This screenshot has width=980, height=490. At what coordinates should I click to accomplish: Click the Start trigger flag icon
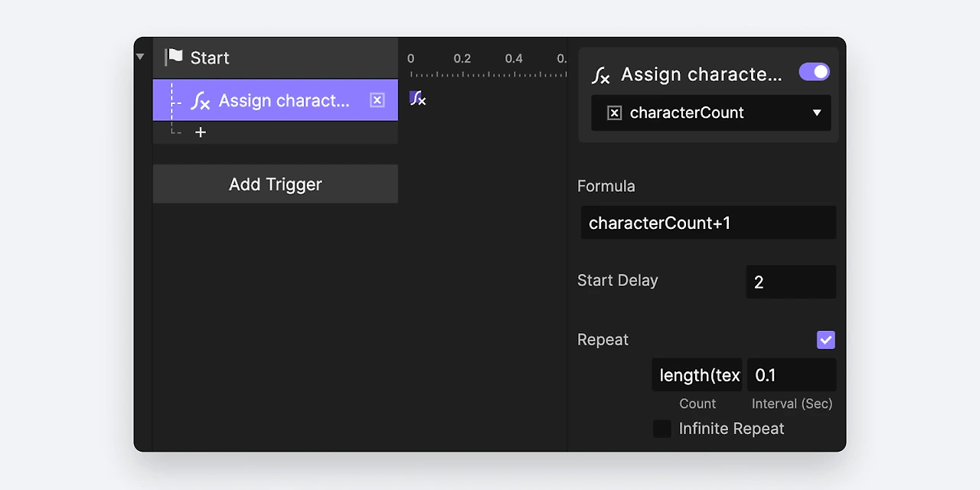pyautogui.click(x=175, y=57)
